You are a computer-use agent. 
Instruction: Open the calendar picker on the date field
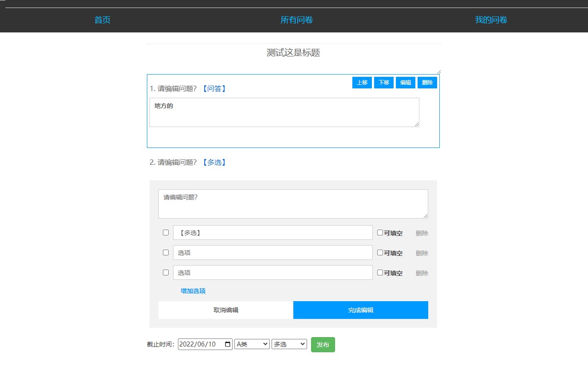tap(227, 344)
